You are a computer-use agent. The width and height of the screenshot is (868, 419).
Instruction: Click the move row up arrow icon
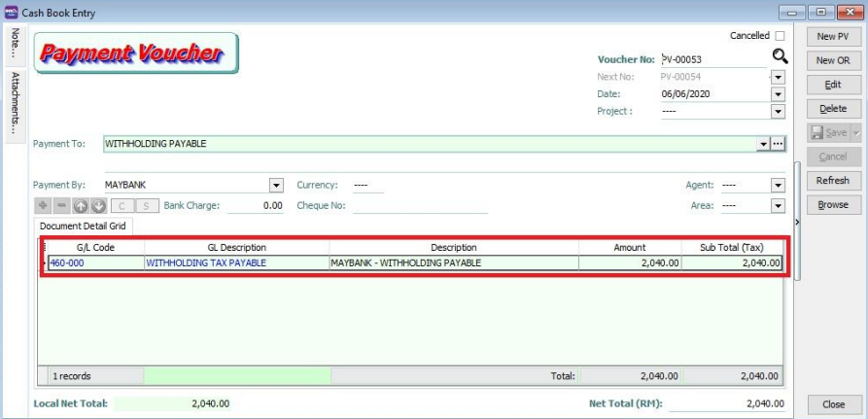pyautogui.click(x=81, y=206)
